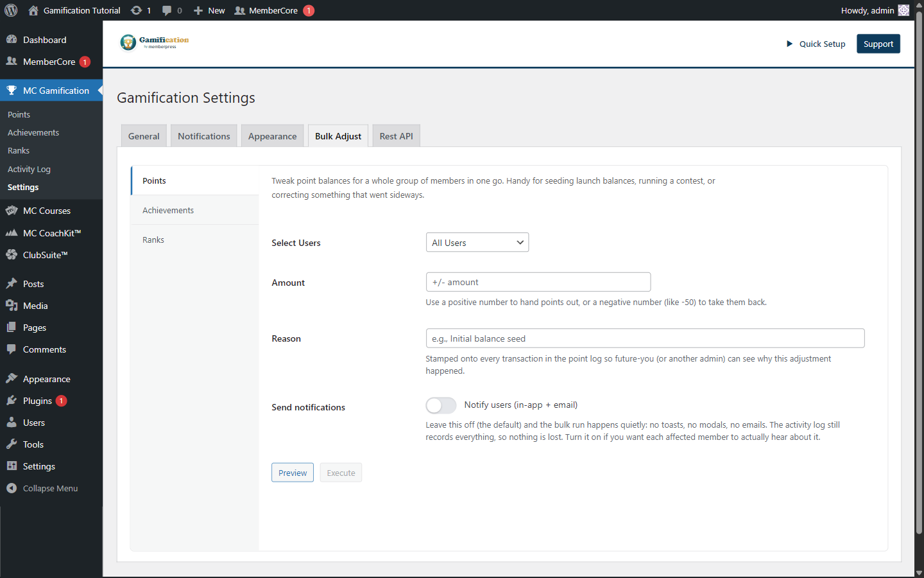Click the Collapse Menu arrow icon
The height and width of the screenshot is (578, 924).
[12, 488]
